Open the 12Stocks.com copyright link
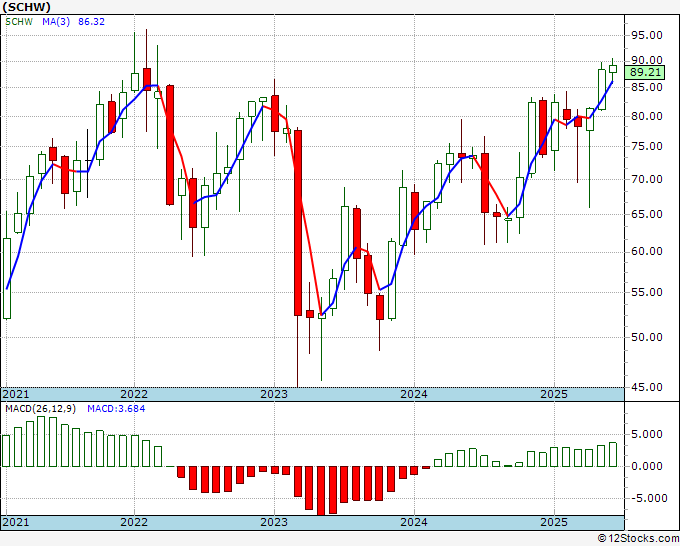Screen dimensions: 680x546 [x=638, y=539]
